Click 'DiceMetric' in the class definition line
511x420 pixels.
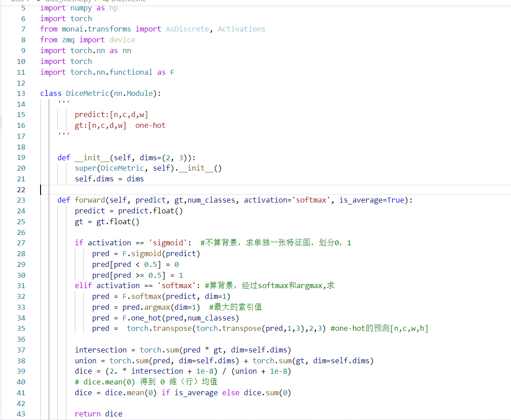[x=88, y=94]
